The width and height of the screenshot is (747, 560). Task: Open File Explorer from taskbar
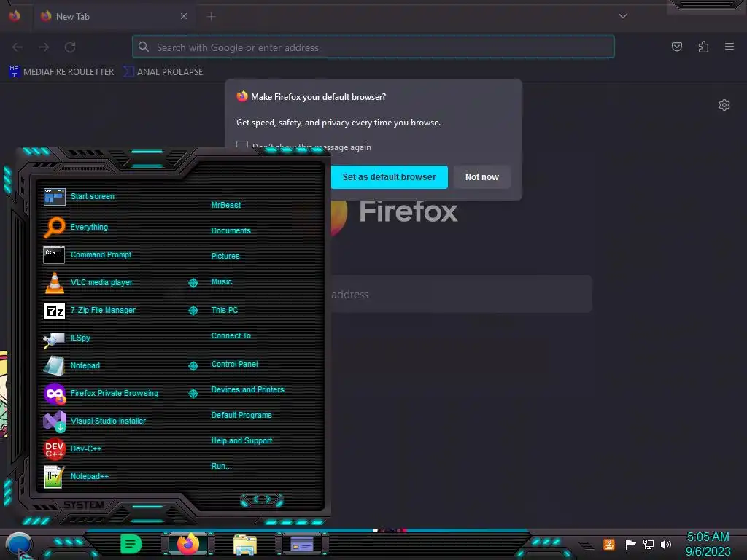click(245, 544)
